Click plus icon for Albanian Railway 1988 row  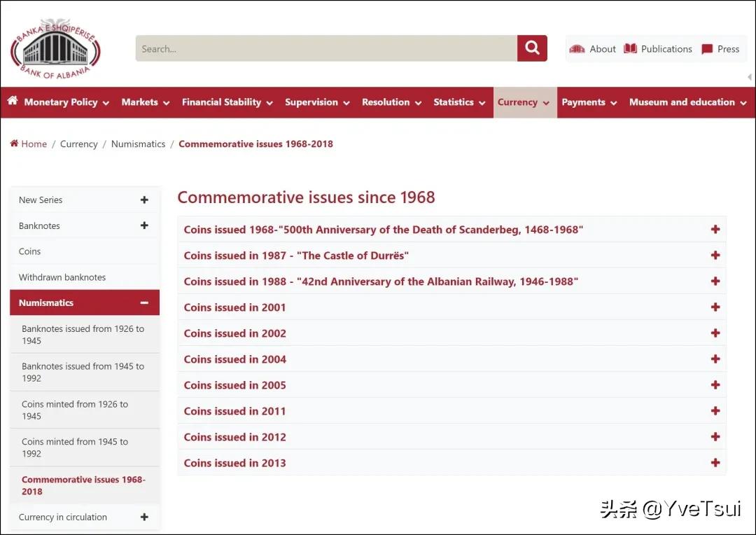point(715,282)
